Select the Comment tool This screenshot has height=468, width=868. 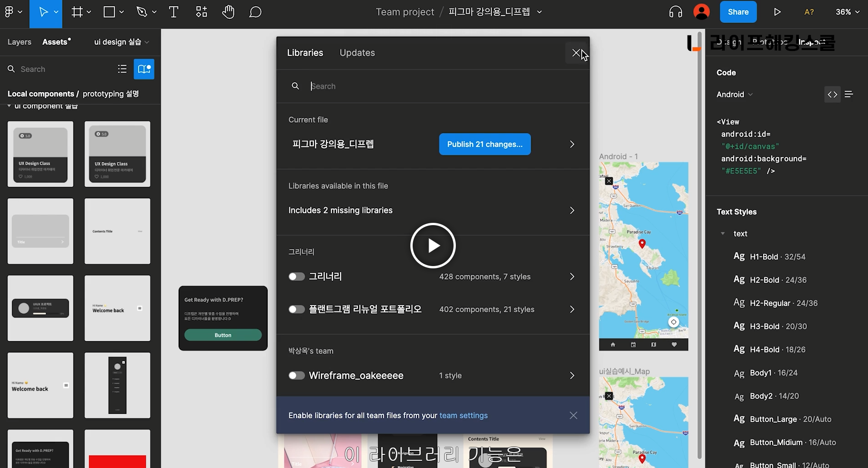point(255,12)
